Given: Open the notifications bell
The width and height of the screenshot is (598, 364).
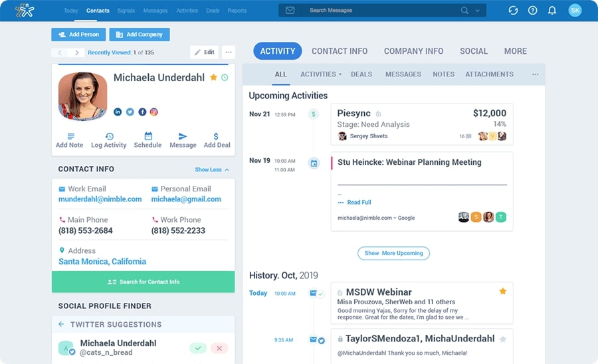Looking at the screenshot, I should coord(551,11).
